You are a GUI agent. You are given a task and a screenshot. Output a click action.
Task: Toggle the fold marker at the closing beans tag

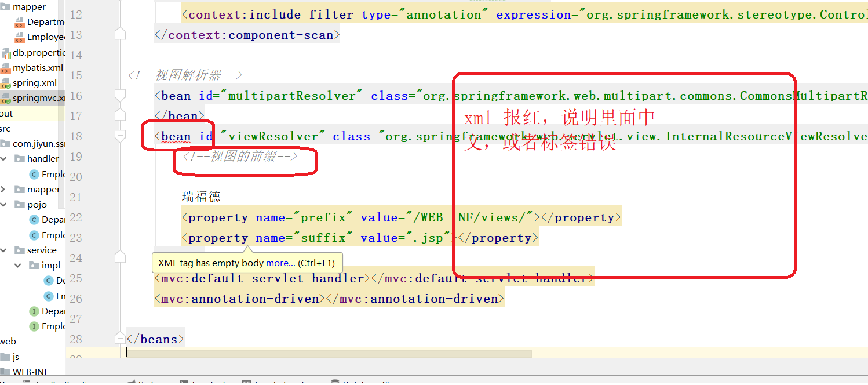tap(120, 339)
